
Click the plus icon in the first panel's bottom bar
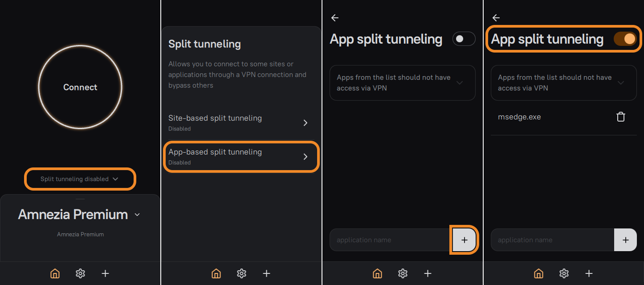tap(105, 273)
